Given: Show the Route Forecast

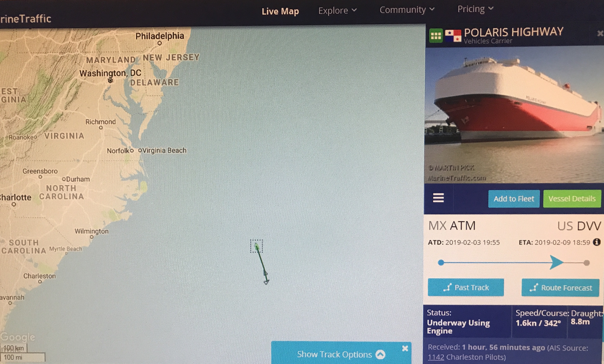Looking at the screenshot, I should pyautogui.click(x=560, y=288).
